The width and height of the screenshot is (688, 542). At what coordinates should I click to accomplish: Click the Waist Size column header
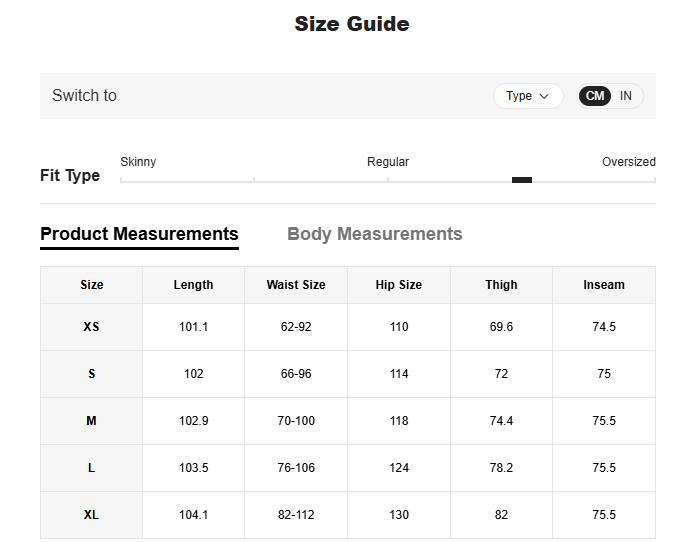296,285
